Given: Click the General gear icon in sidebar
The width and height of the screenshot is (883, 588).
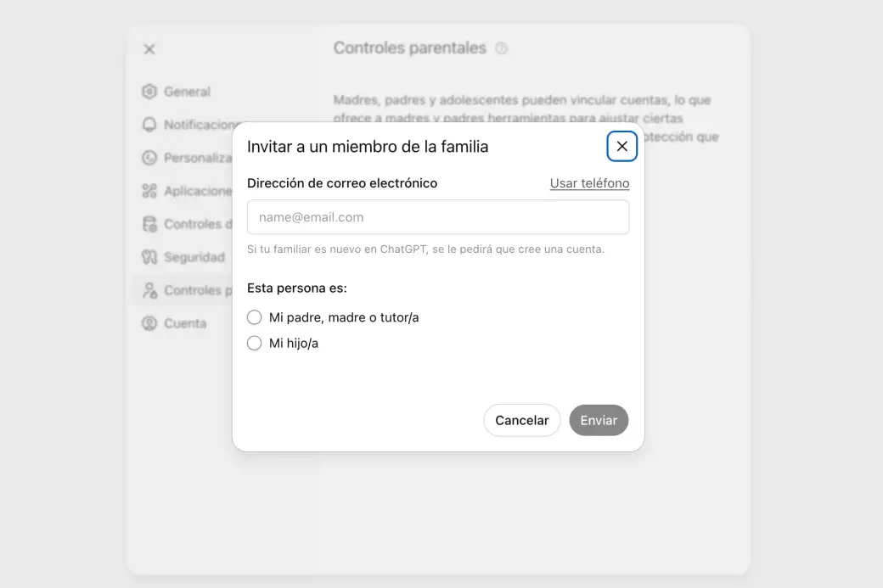Looking at the screenshot, I should point(149,92).
